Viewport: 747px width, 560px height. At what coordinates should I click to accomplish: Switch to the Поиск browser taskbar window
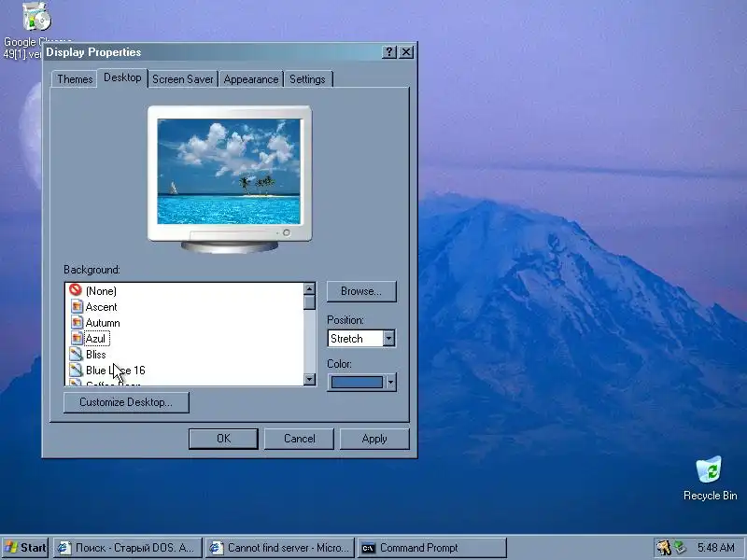pyautogui.click(x=128, y=548)
